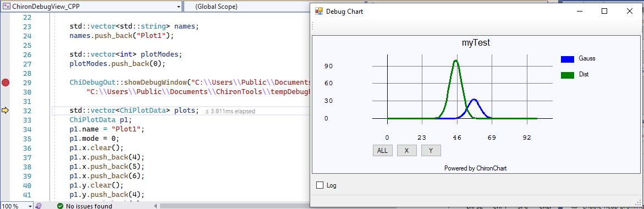
Task: Click the X axis button in chart
Action: pyautogui.click(x=406, y=150)
